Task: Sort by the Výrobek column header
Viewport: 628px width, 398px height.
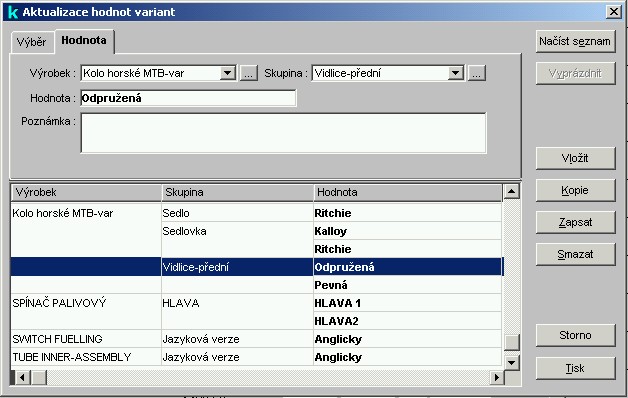Action: click(86, 193)
